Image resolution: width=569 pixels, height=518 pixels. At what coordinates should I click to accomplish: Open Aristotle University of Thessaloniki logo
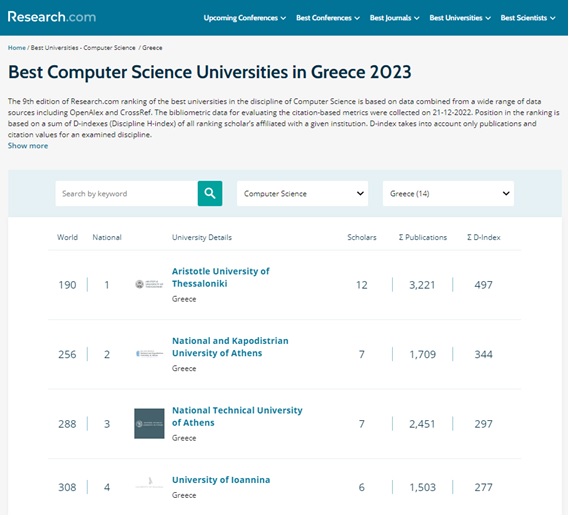(x=149, y=285)
